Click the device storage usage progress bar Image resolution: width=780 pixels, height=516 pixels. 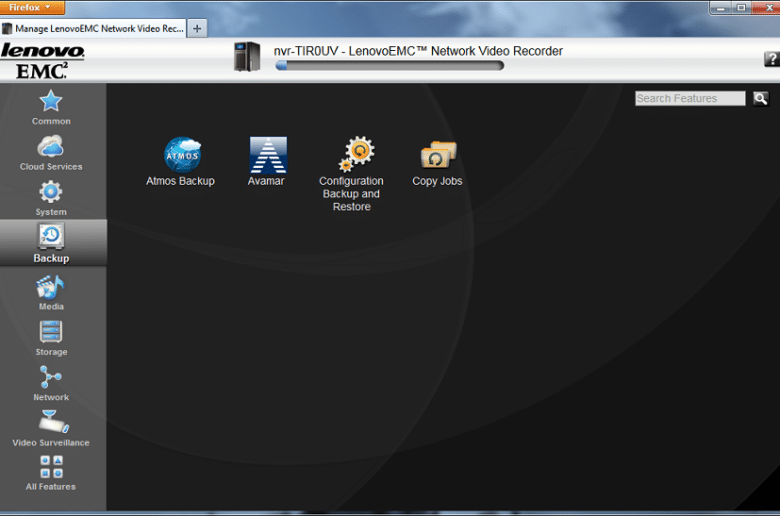(390, 66)
